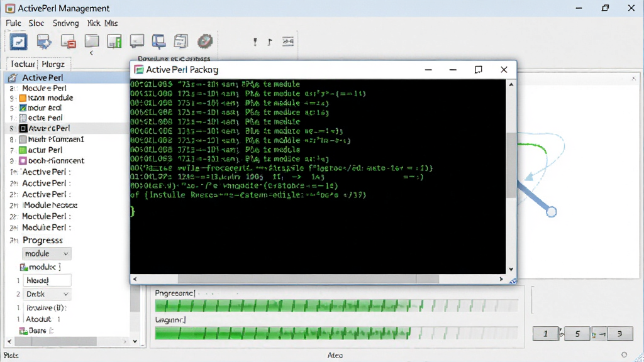Switch to the Hlergz tab

tap(53, 64)
